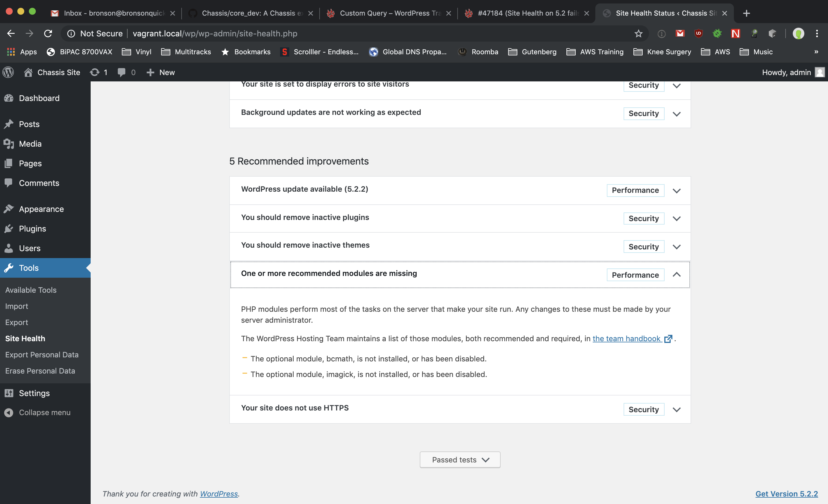Collapse the admin sidebar menu
This screenshot has width=828, height=504.
44,412
